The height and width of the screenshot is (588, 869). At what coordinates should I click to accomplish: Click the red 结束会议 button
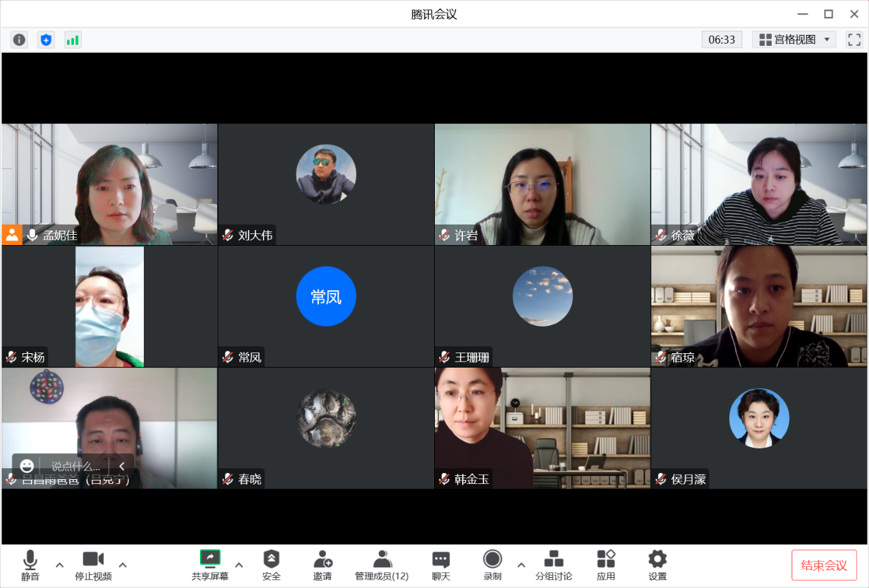824,565
